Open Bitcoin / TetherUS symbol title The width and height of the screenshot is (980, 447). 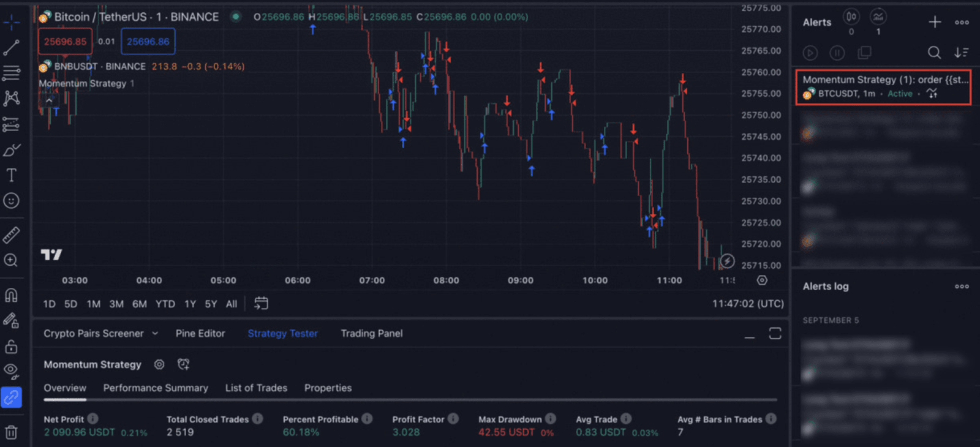136,17
